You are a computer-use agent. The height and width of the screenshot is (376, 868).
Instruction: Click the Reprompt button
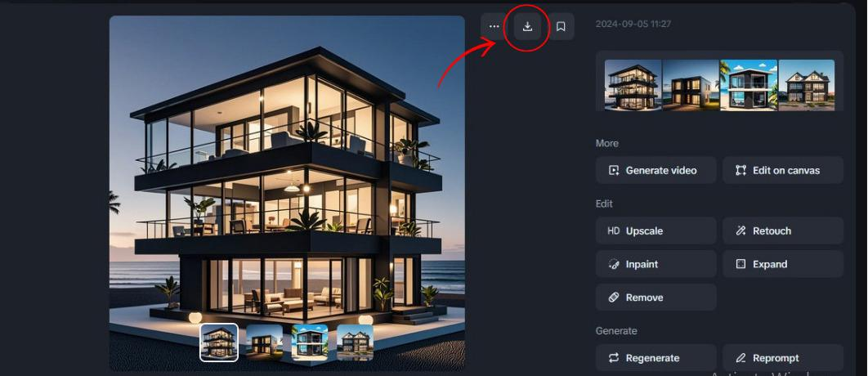point(783,358)
